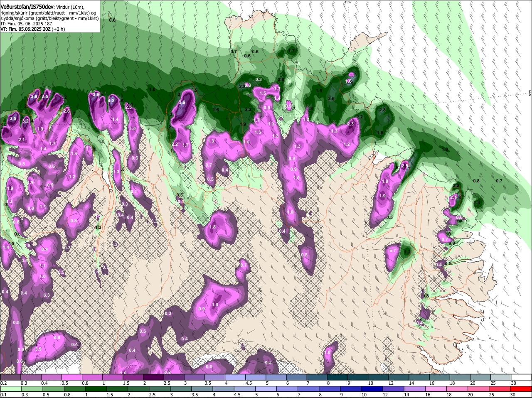Select light grey swatch labeled 25, upper legend

pos(501,377)
